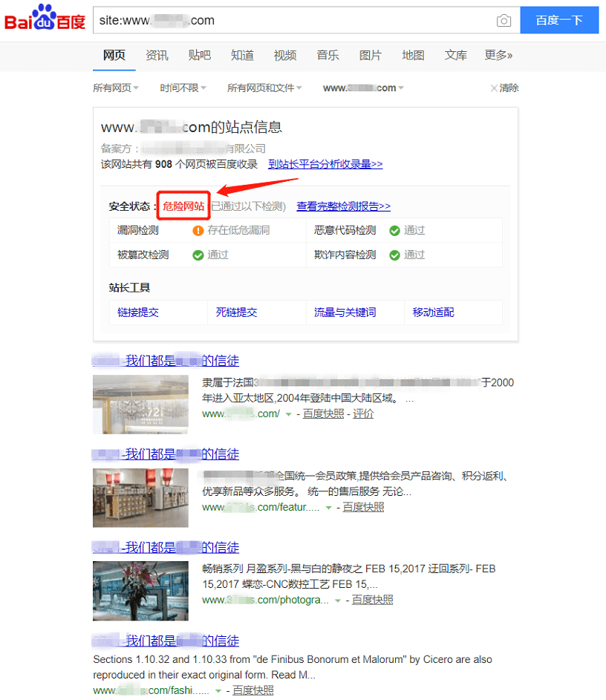Viewport: 606px width, 700px height.
Task: Open fourth search result title
Action: 166,641
